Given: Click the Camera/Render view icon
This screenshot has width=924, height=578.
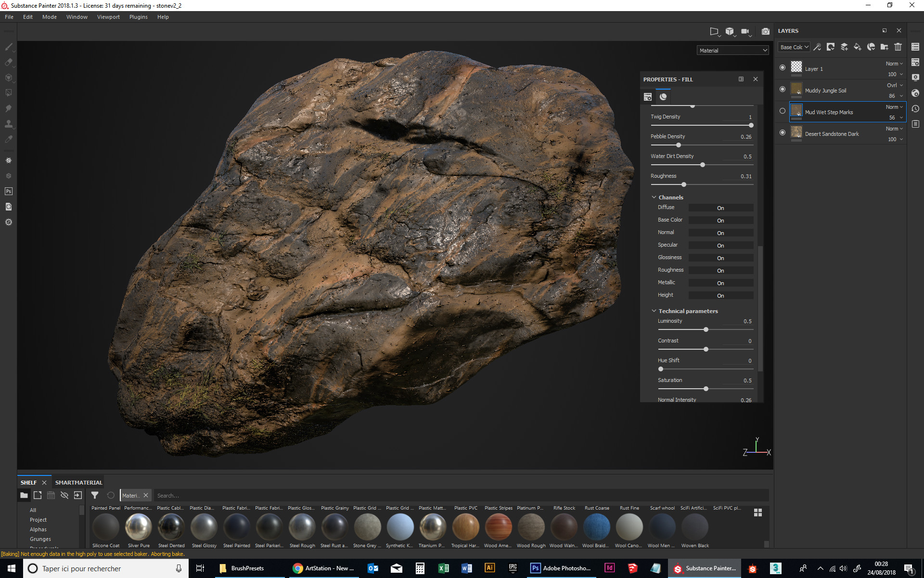Looking at the screenshot, I should tap(766, 31).
